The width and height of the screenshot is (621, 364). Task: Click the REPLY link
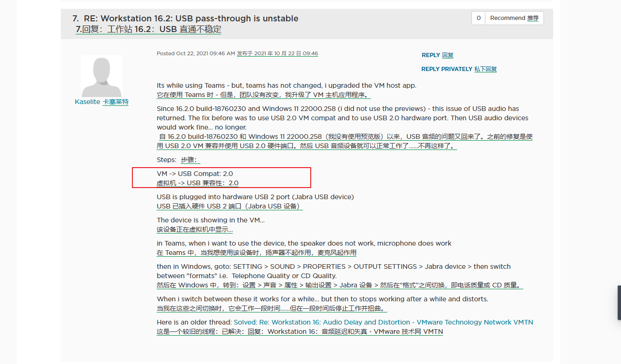tap(431, 55)
